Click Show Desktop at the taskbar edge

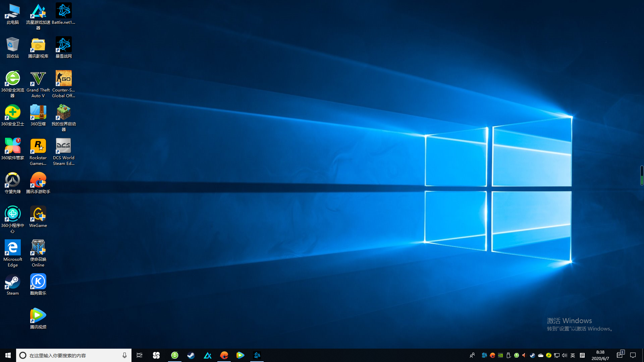pyautogui.click(x=643, y=355)
